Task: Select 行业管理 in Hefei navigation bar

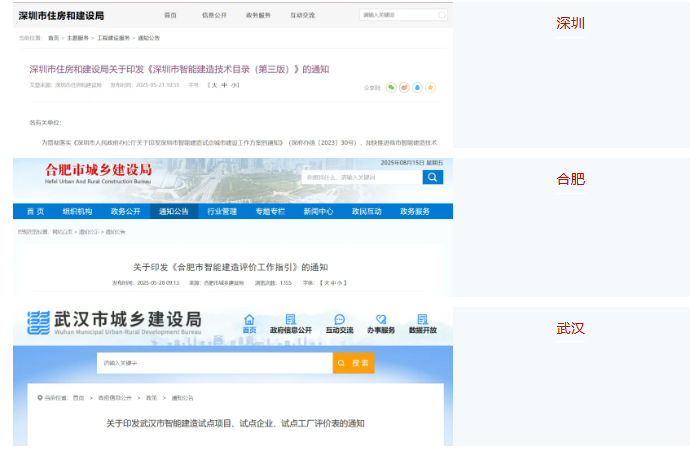Action: 222,212
